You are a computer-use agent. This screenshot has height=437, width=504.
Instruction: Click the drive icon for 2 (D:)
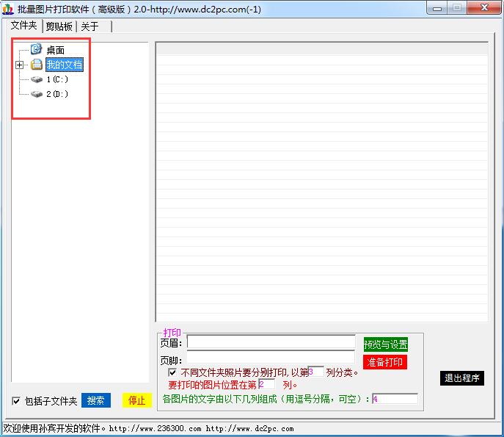coord(37,94)
